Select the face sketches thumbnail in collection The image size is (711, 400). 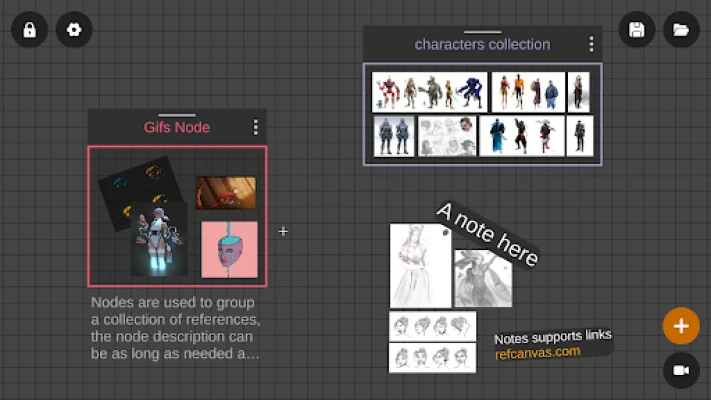tap(447, 137)
